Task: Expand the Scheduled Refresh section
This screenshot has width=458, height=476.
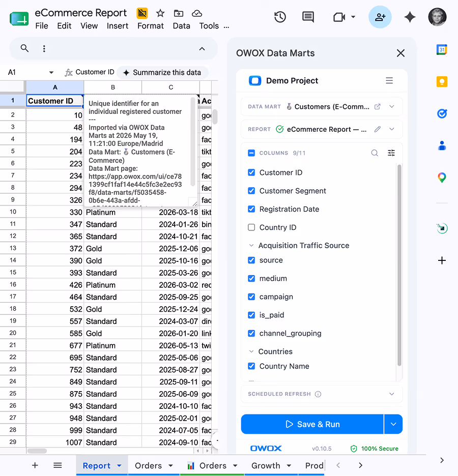Action: tap(392, 394)
